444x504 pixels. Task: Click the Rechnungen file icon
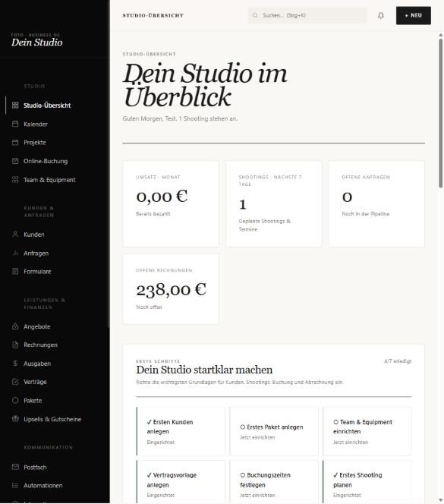pos(15,345)
